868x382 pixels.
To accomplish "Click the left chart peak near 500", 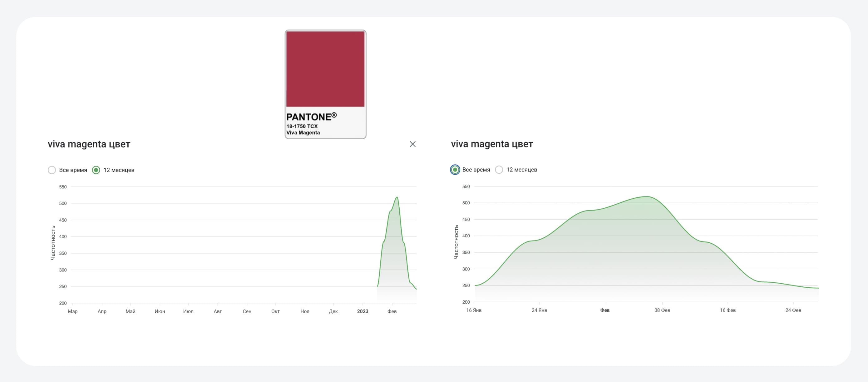I will coord(397,198).
